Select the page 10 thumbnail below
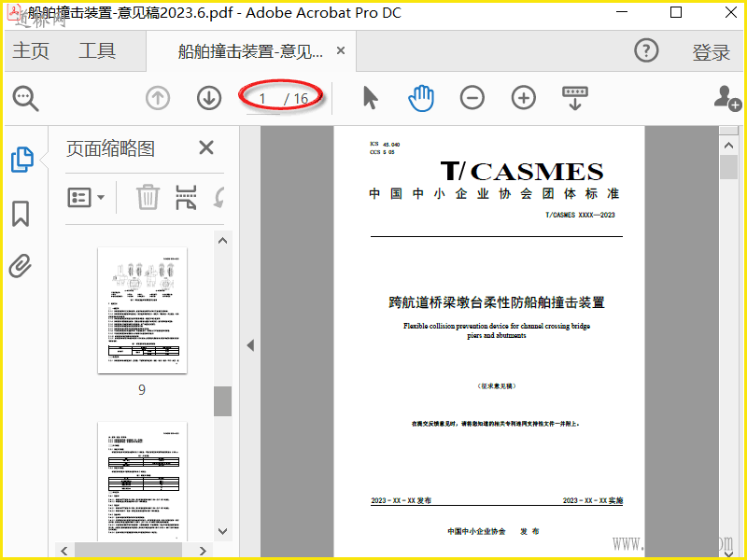The image size is (747, 560). pyautogui.click(x=143, y=481)
